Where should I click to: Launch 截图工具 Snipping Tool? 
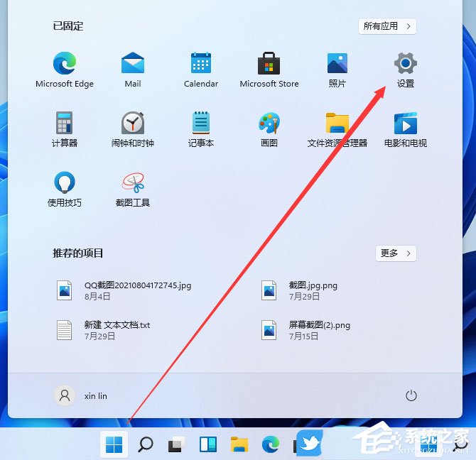pos(133,189)
